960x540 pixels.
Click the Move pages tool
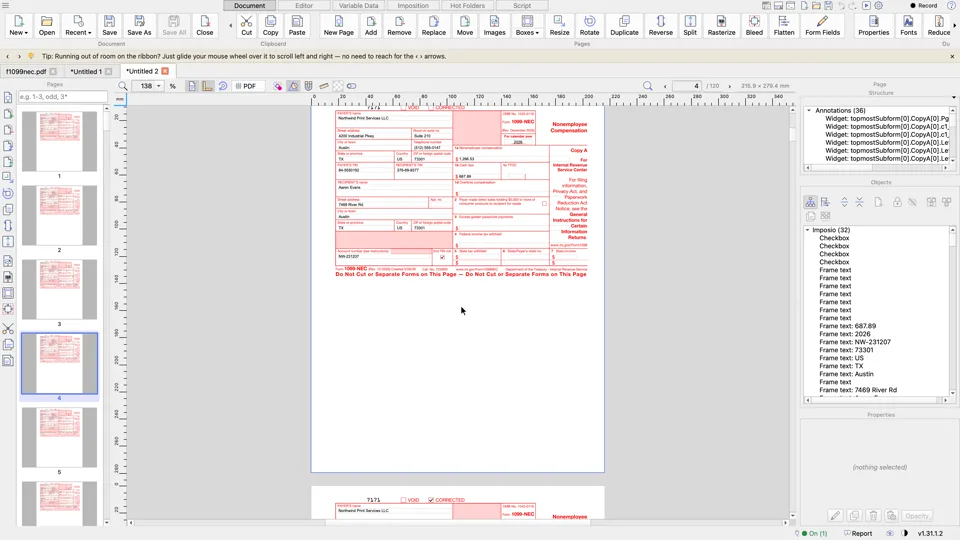point(465,26)
